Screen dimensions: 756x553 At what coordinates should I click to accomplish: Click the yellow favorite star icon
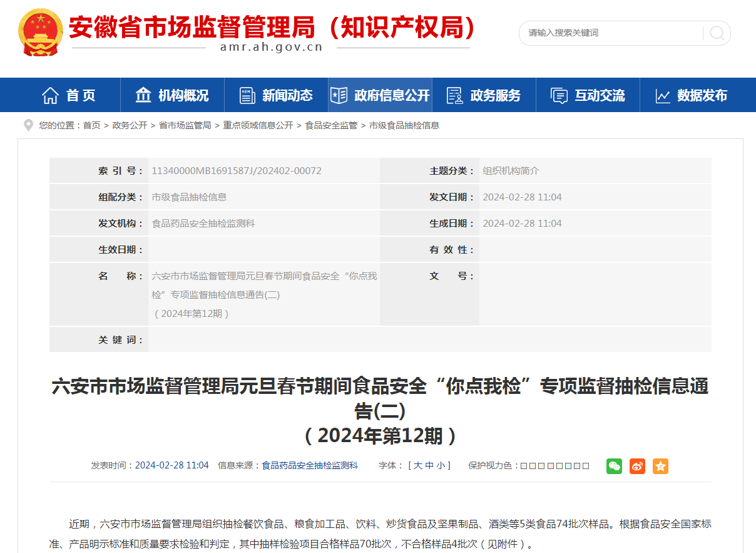(x=660, y=466)
